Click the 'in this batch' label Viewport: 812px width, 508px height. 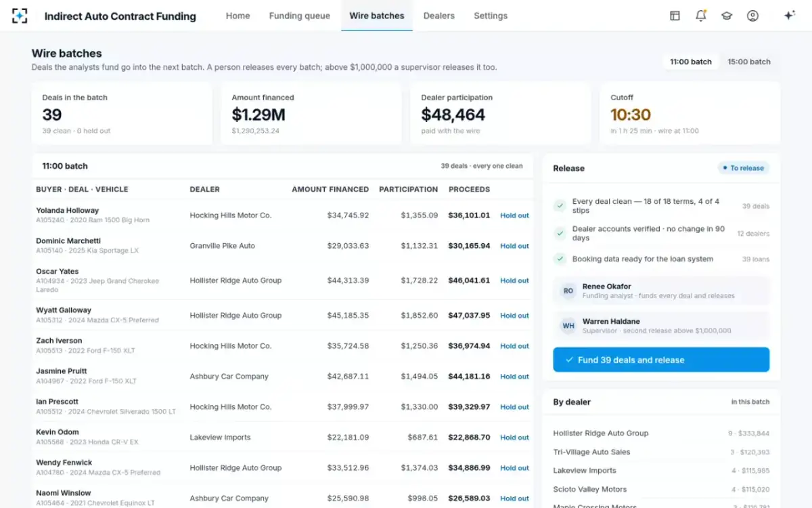(x=750, y=402)
